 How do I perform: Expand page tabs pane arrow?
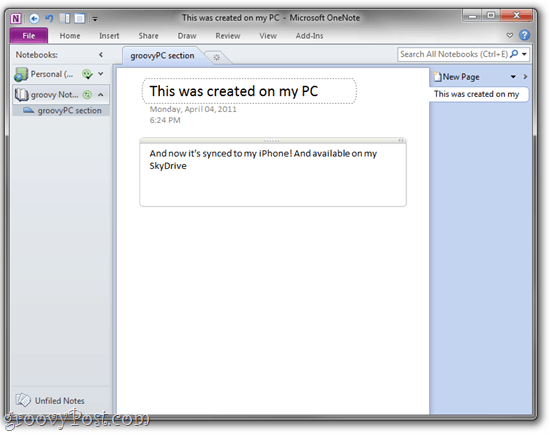[x=525, y=76]
